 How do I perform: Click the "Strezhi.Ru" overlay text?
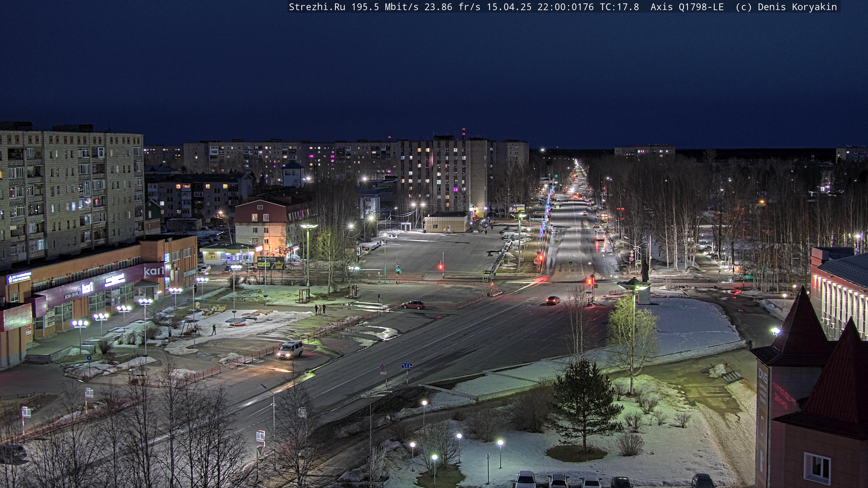point(317,7)
